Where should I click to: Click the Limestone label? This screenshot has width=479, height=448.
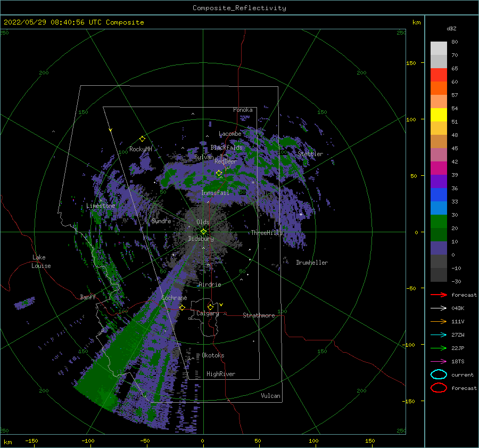(x=101, y=206)
